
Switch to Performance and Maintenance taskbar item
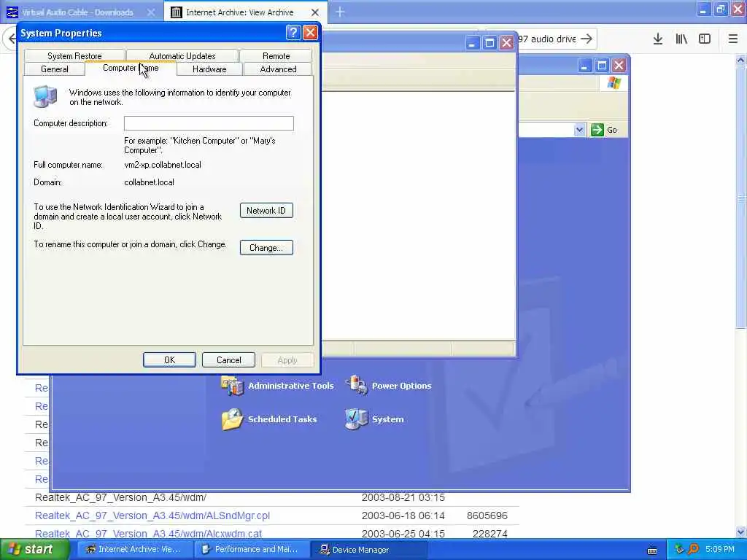(251, 550)
